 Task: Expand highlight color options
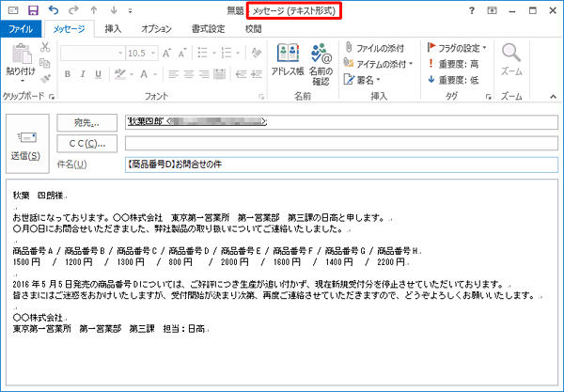coord(132,74)
